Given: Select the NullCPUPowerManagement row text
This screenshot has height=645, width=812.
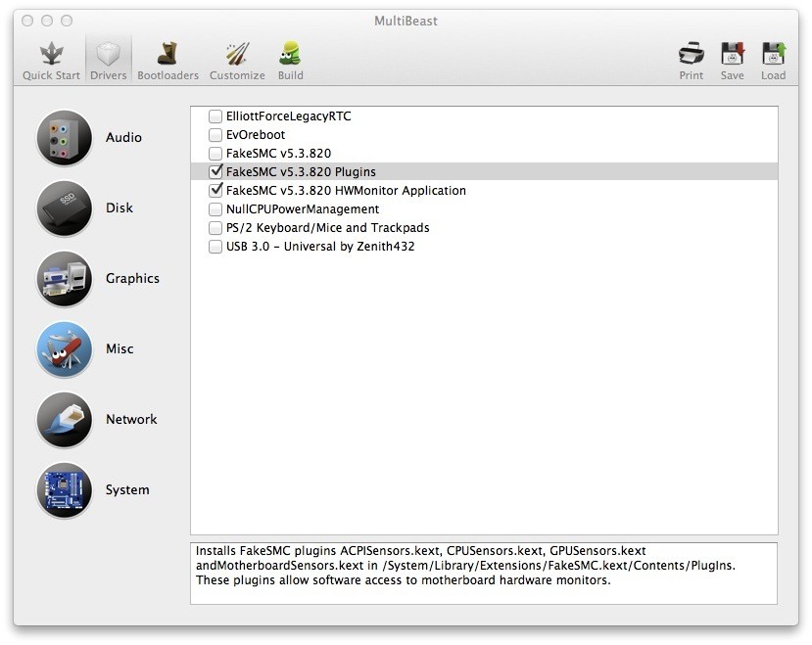Looking at the screenshot, I should (x=303, y=209).
